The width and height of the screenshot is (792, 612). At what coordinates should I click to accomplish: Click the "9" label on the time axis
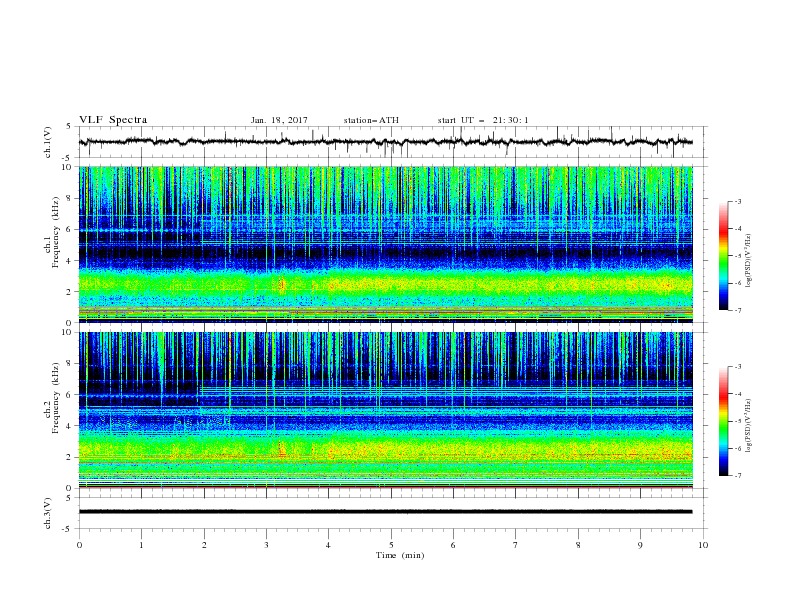coord(640,545)
